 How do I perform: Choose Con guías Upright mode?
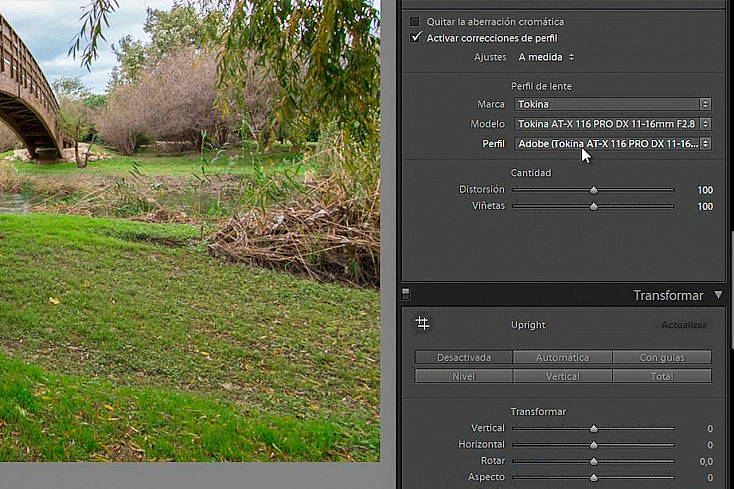662,358
